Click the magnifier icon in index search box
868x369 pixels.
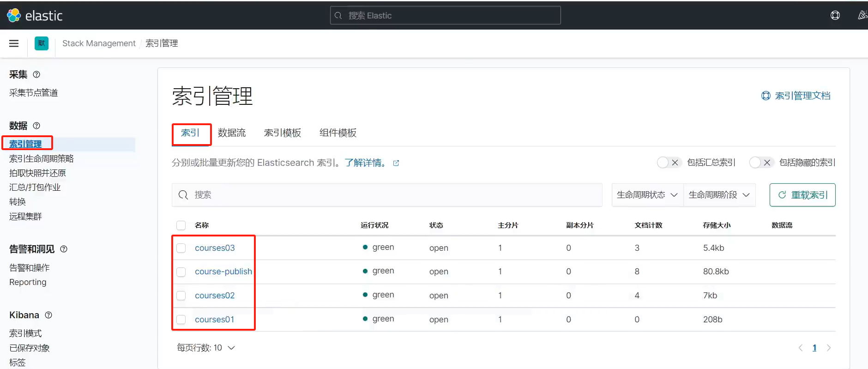click(x=183, y=195)
